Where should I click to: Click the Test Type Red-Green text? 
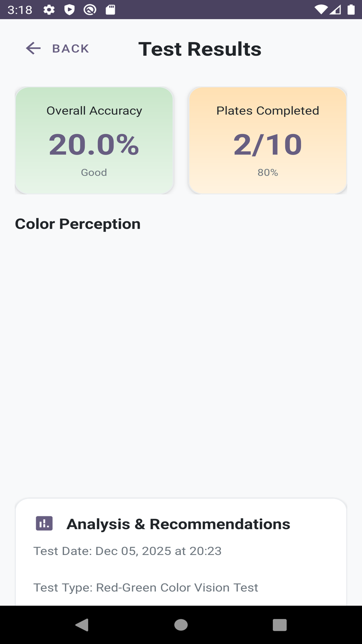point(145,588)
